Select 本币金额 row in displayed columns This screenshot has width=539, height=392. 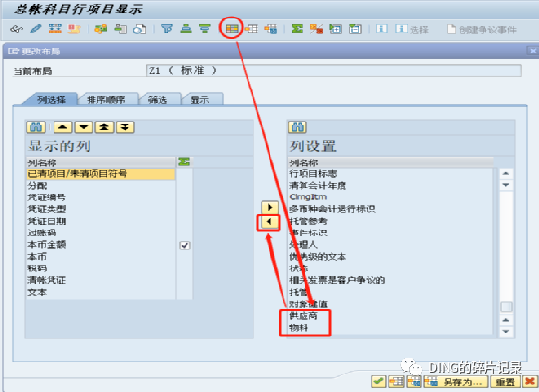[x=101, y=245]
